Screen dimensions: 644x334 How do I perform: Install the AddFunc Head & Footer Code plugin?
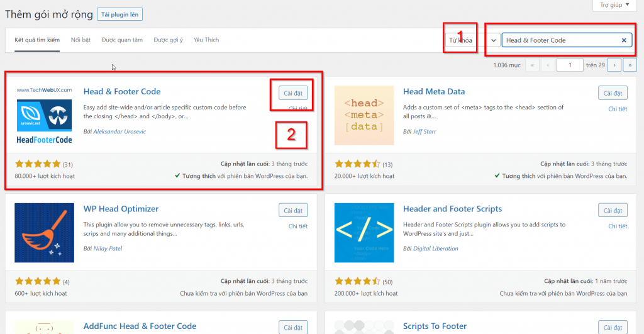pos(293,328)
